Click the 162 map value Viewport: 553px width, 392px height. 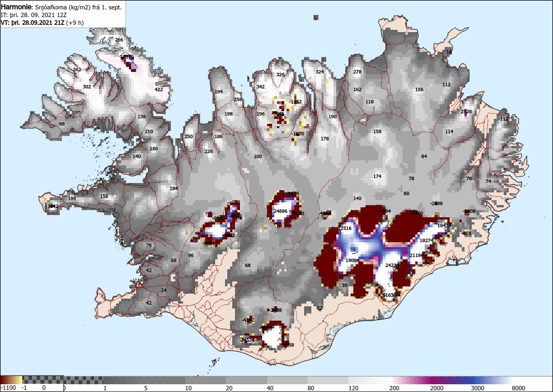point(357,90)
